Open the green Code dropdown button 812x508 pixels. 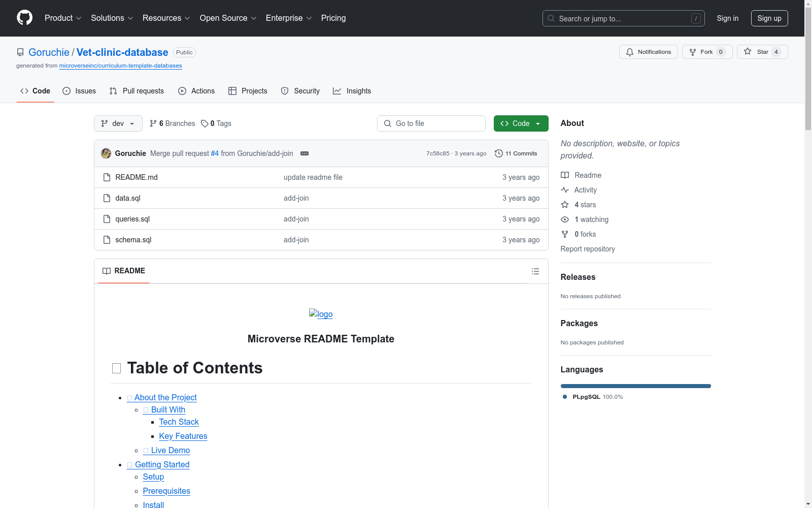tap(521, 123)
